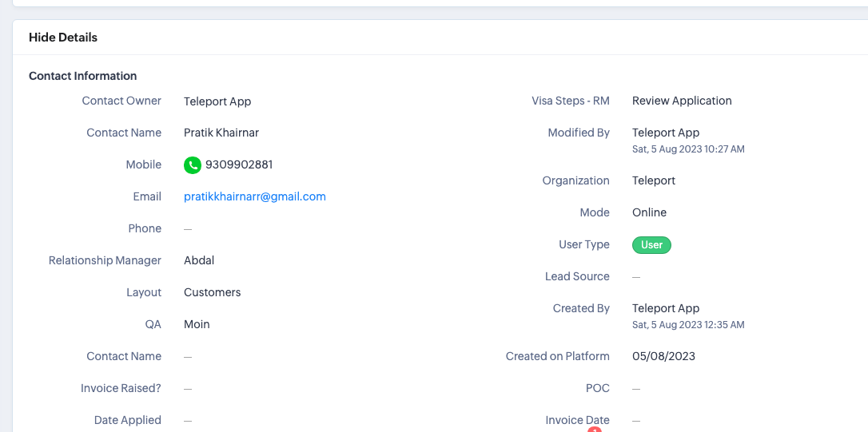Click the empty Lead Source field
The height and width of the screenshot is (432, 868).
(x=636, y=277)
